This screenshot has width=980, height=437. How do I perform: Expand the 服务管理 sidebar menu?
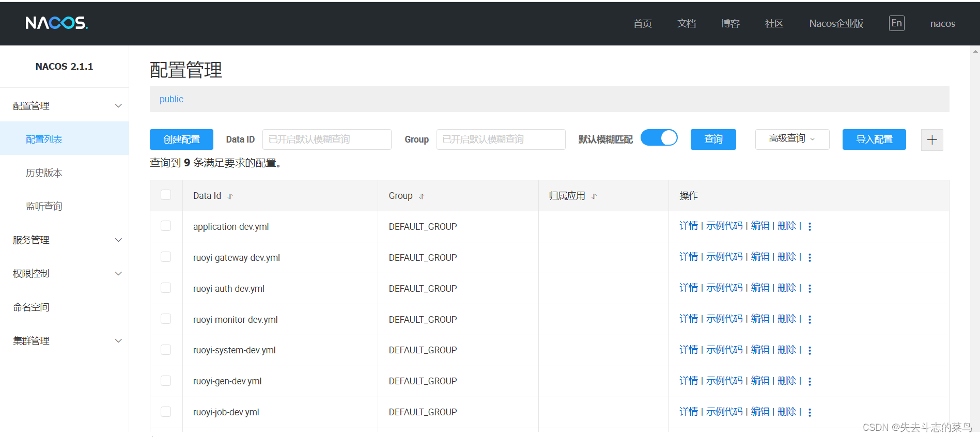point(64,240)
